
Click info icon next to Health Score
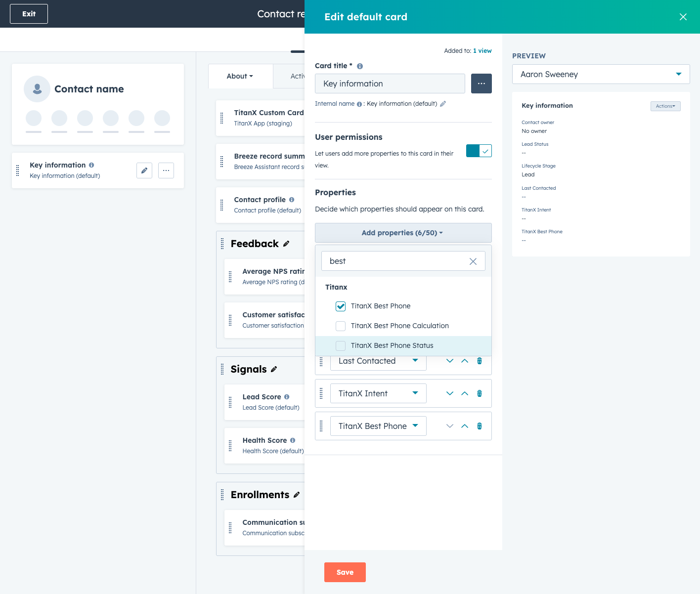click(293, 440)
